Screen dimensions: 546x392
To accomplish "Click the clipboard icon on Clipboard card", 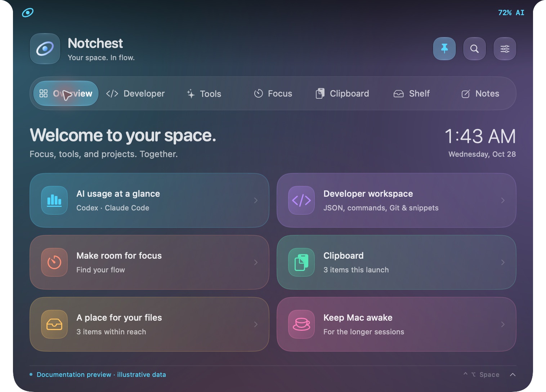I will (x=301, y=262).
